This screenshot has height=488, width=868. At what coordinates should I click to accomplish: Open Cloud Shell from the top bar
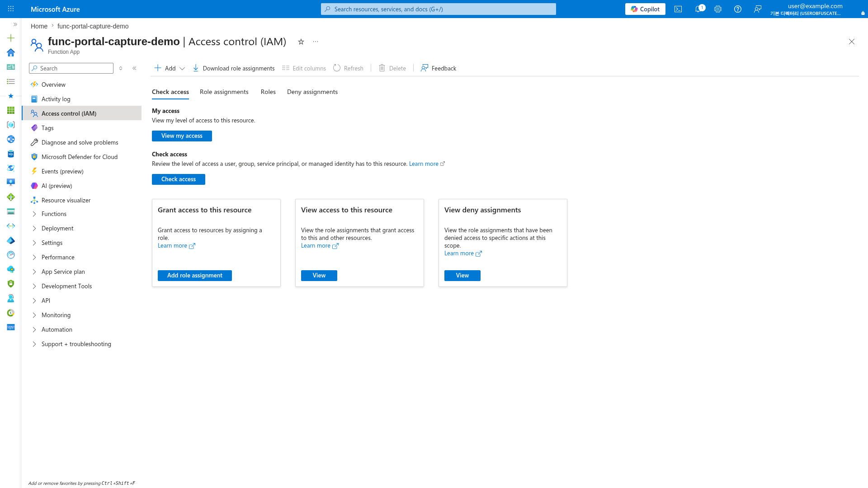(x=678, y=9)
